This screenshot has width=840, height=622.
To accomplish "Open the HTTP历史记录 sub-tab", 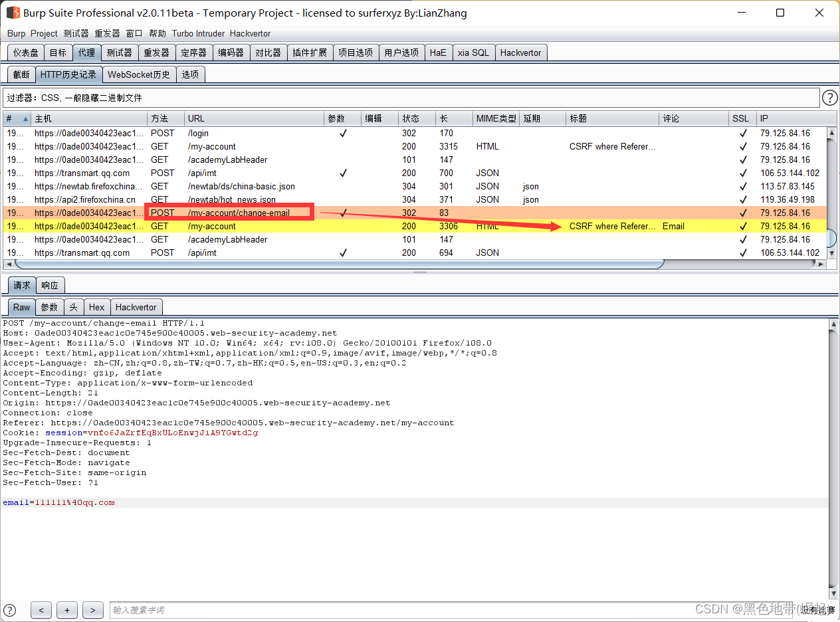I will (68, 74).
